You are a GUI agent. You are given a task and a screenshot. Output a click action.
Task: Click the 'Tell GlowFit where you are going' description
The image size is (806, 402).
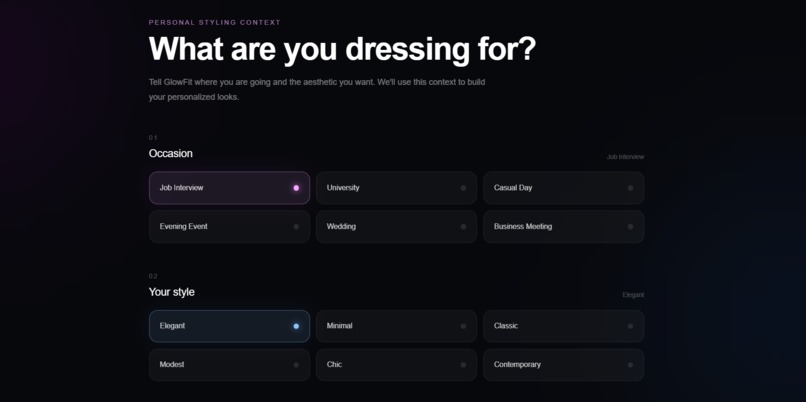pyautogui.click(x=317, y=89)
